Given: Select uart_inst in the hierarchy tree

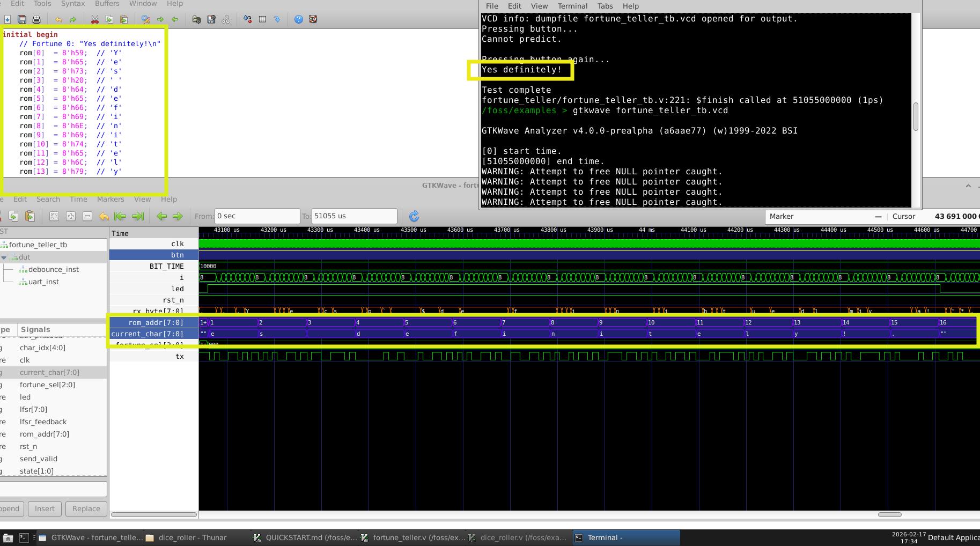Looking at the screenshot, I should 43,282.
